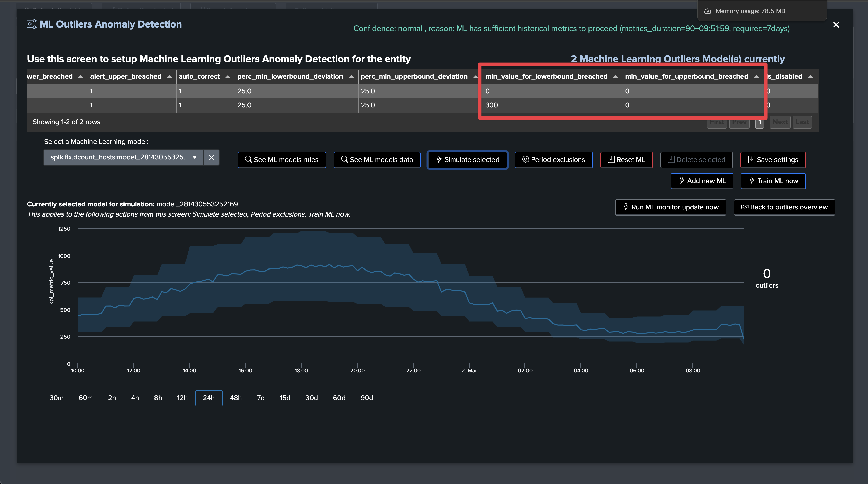Clear the selected ML model with X icon
Image resolution: width=868 pixels, height=484 pixels.
[x=211, y=157]
